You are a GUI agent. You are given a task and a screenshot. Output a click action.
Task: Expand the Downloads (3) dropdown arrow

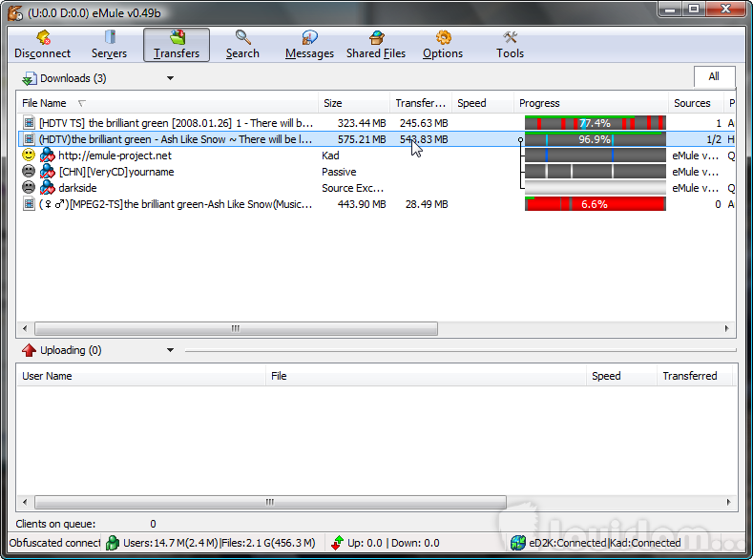170,78
